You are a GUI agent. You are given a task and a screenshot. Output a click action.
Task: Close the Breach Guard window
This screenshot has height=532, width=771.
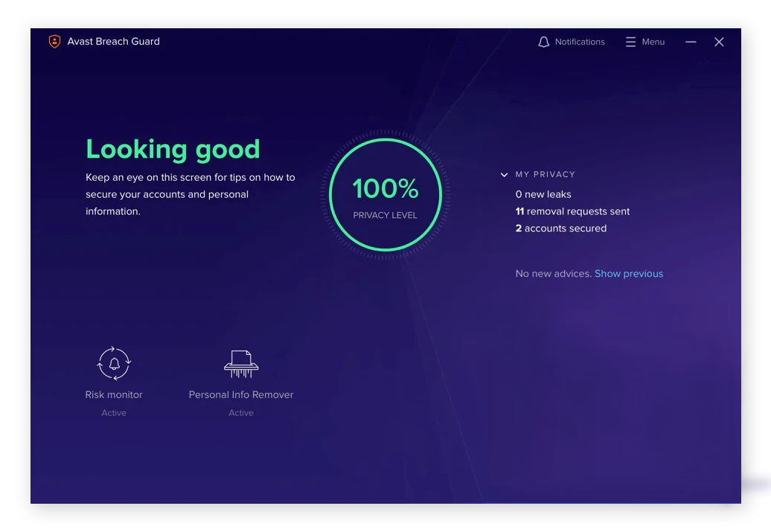coord(719,42)
